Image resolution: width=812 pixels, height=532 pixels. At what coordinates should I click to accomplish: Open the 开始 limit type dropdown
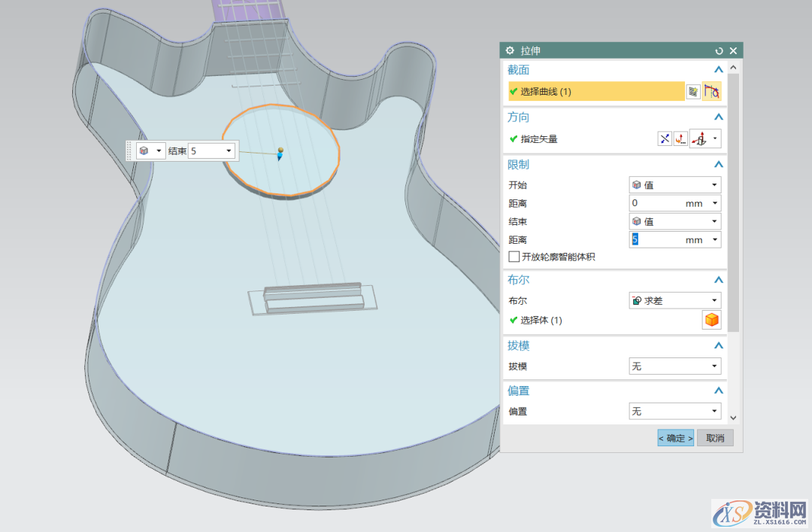pyautogui.click(x=674, y=185)
